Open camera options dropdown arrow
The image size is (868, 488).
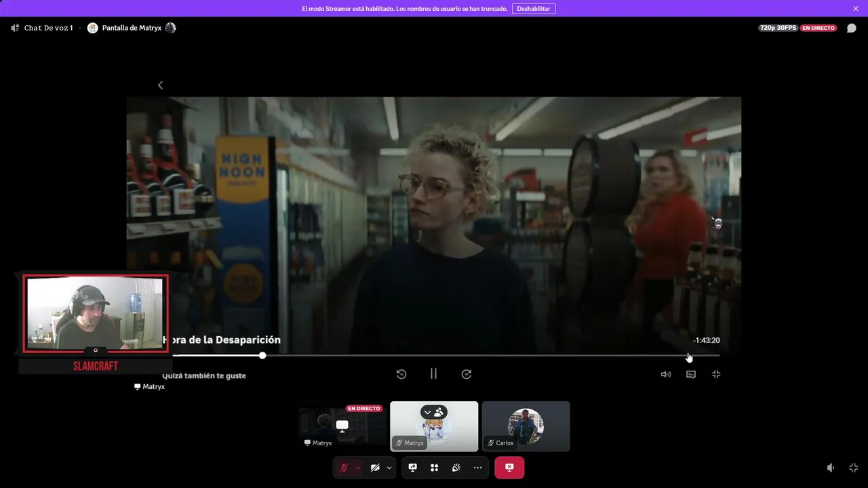point(389,468)
